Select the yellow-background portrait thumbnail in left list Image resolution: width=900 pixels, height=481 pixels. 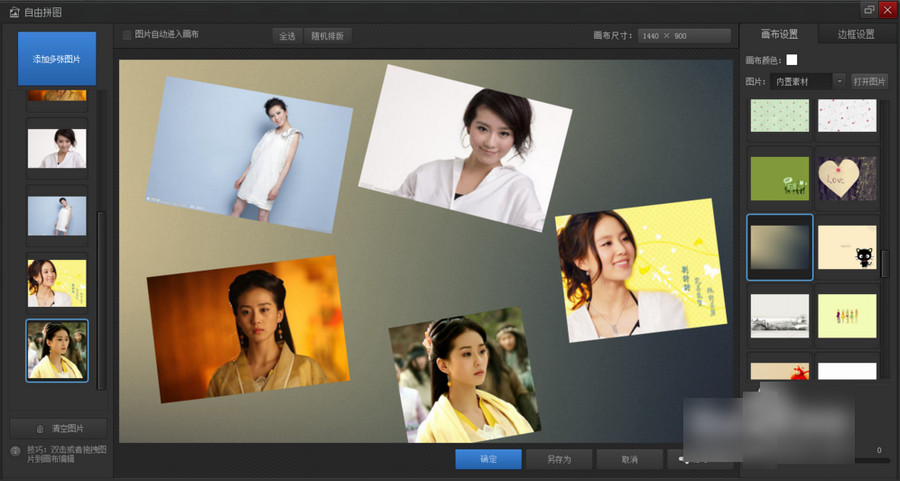pos(57,283)
